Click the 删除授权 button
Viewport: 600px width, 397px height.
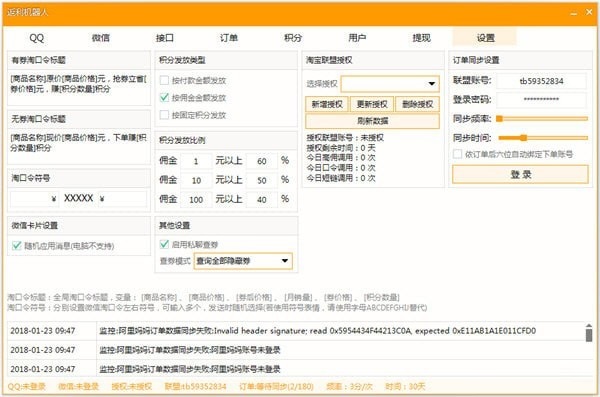tap(417, 104)
